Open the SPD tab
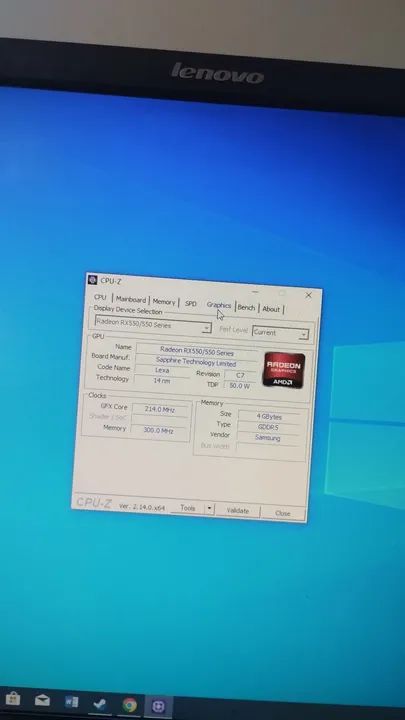Viewport: 405px width, 720px height. pyautogui.click(x=191, y=304)
